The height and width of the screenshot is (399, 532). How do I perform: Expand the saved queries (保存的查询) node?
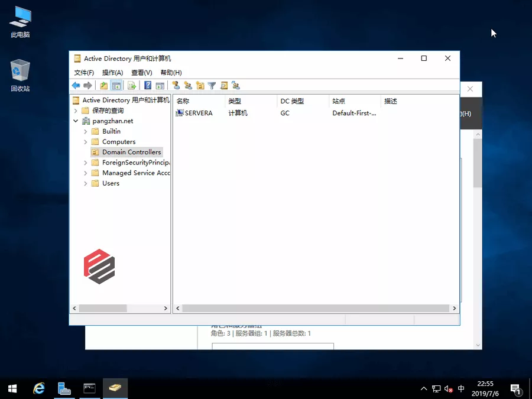coord(76,111)
